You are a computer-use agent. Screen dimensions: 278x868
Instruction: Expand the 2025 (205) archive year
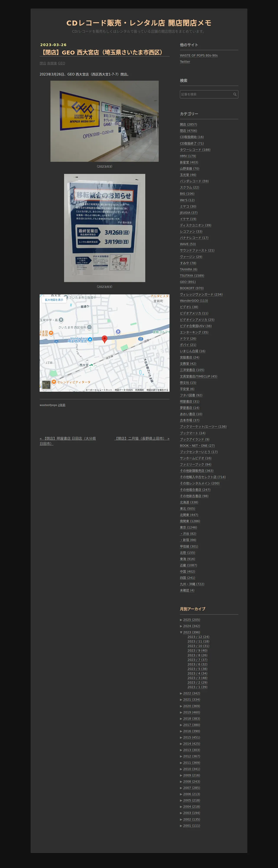[x=181, y=620]
